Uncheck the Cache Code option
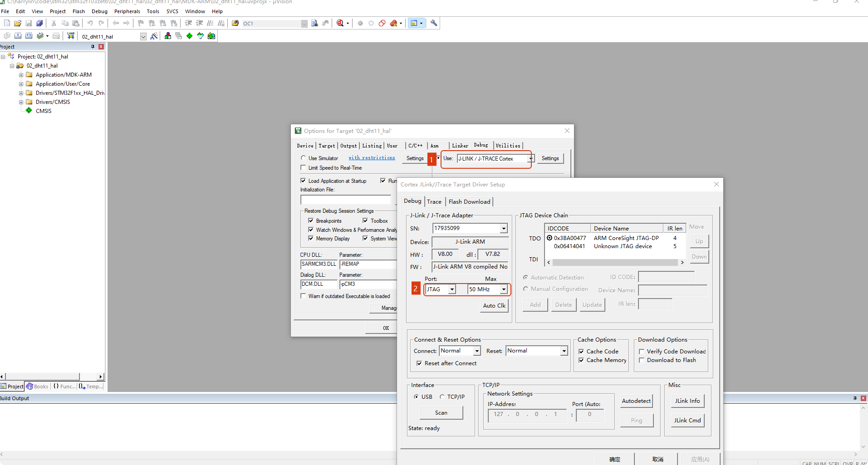 tap(581, 351)
